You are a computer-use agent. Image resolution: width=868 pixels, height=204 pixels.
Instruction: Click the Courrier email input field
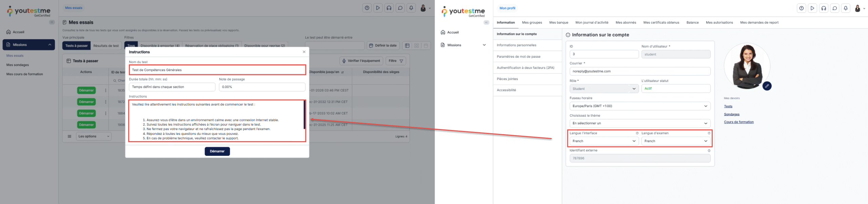point(639,72)
